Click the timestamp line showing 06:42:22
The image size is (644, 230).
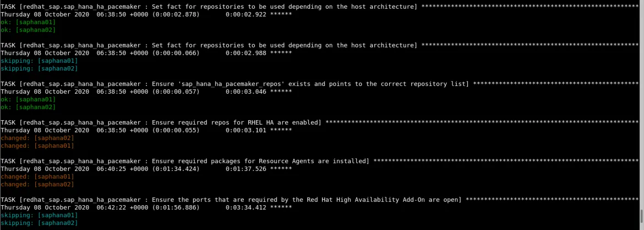point(146,207)
